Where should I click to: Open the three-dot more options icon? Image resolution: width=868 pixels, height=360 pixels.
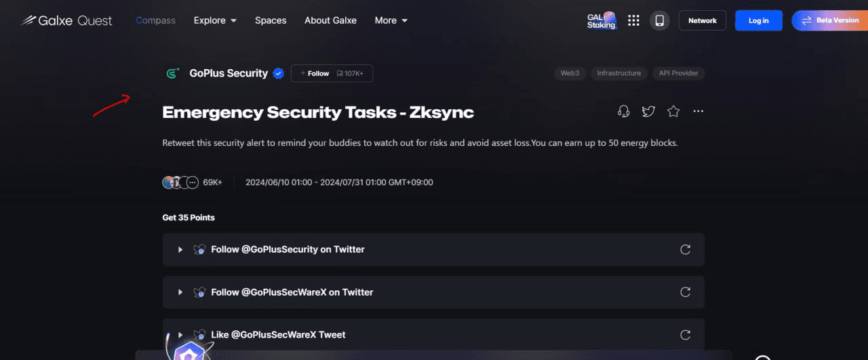coord(698,111)
